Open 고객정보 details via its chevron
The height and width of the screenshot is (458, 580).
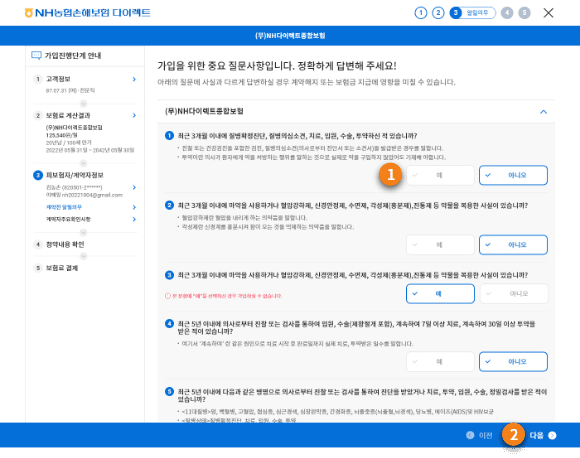pyautogui.click(x=134, y=79)
